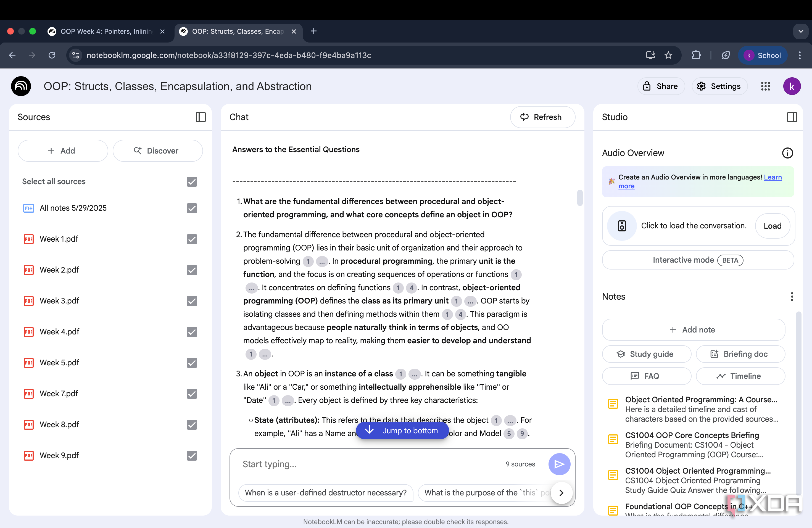Click Discover sources button
The width and height of the screenshot is (812, 528).
tap(157, 151)
